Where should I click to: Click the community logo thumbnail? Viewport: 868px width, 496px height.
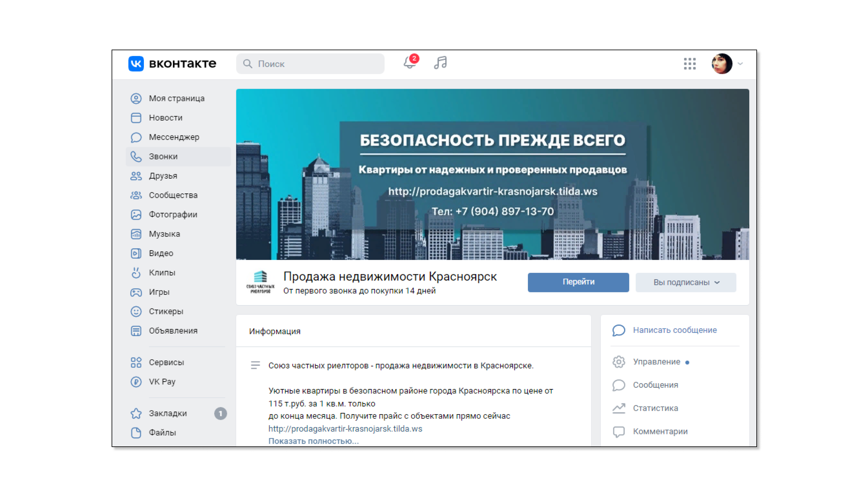coord(260,282)
